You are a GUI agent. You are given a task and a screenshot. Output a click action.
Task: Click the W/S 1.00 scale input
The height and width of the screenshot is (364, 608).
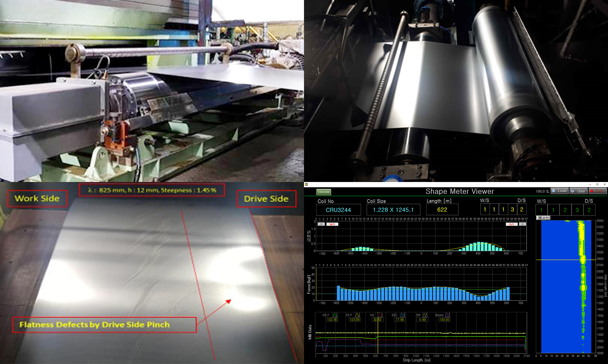tap(321, 224)
